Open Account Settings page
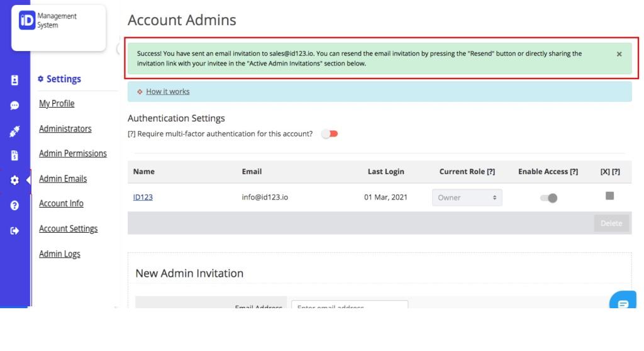 point(68,228)
